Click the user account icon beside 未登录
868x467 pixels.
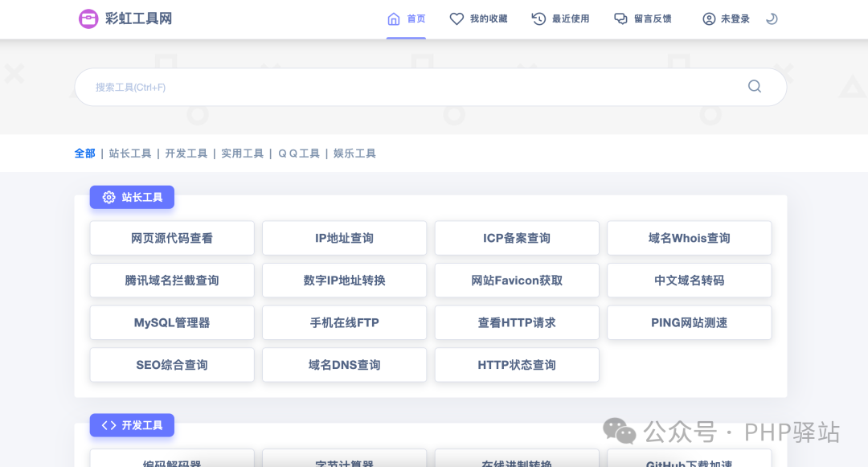(708, 18)
